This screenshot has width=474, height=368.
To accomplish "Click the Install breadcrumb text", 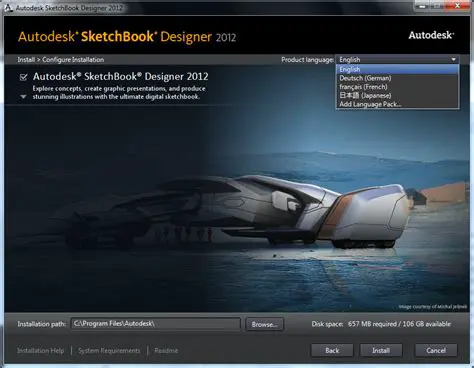I will tap(26, 60).
